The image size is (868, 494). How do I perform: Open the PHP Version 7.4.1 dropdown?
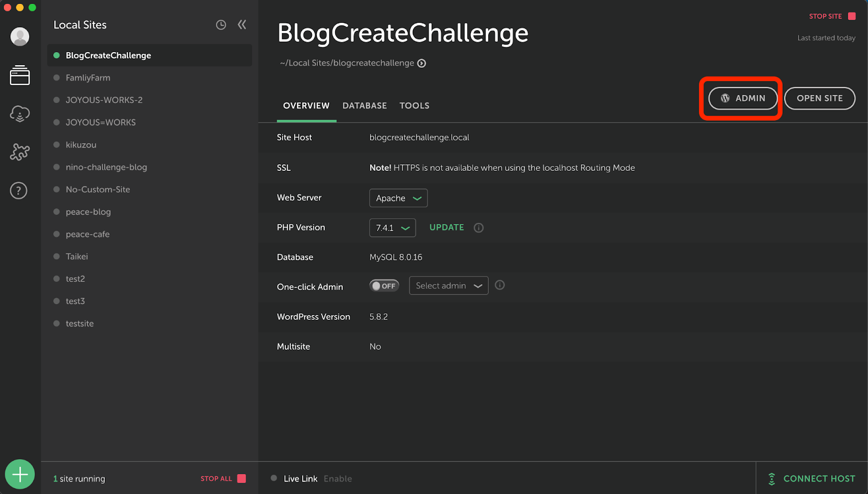[392, 228]
